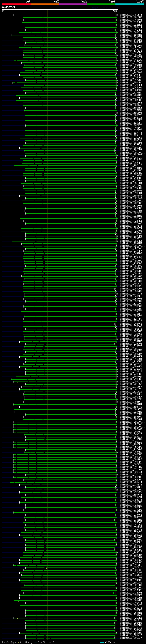Click the UniRef100_A8IUU0 label
The width and height of the screenshot is (146, 644).
(x=131, y=55)
